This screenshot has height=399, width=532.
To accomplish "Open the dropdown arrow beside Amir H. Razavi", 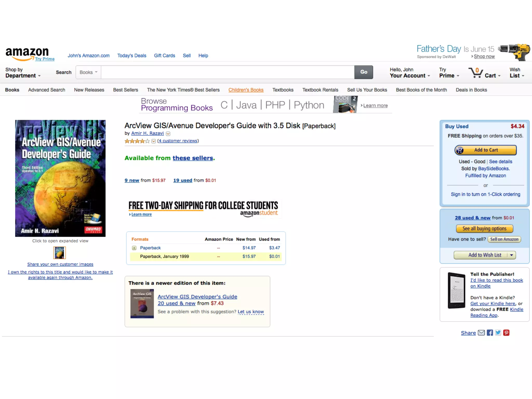I will pos(168,134).
